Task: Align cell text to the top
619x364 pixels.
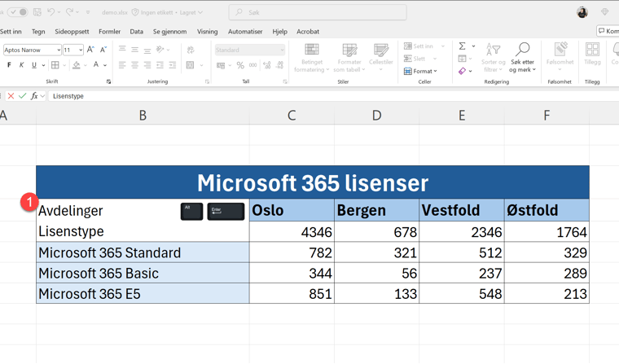Action: coord(122,50)
